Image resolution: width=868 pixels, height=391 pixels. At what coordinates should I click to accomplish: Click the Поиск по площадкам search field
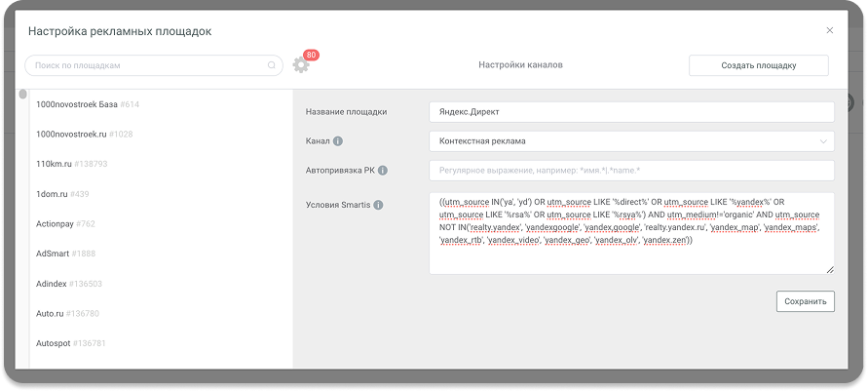(x=146, y=65)
